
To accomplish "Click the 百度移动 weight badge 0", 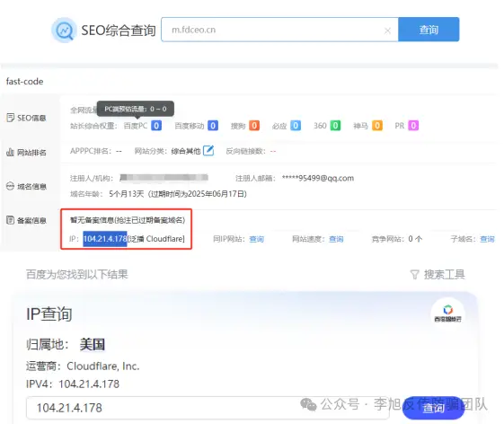I will point(213,126).
